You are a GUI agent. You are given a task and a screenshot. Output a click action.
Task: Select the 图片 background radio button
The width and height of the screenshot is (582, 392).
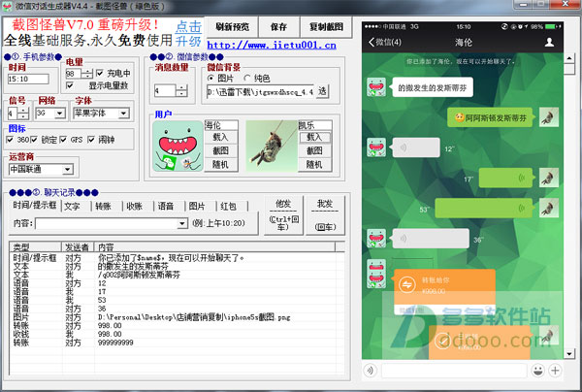click(210, 78)
